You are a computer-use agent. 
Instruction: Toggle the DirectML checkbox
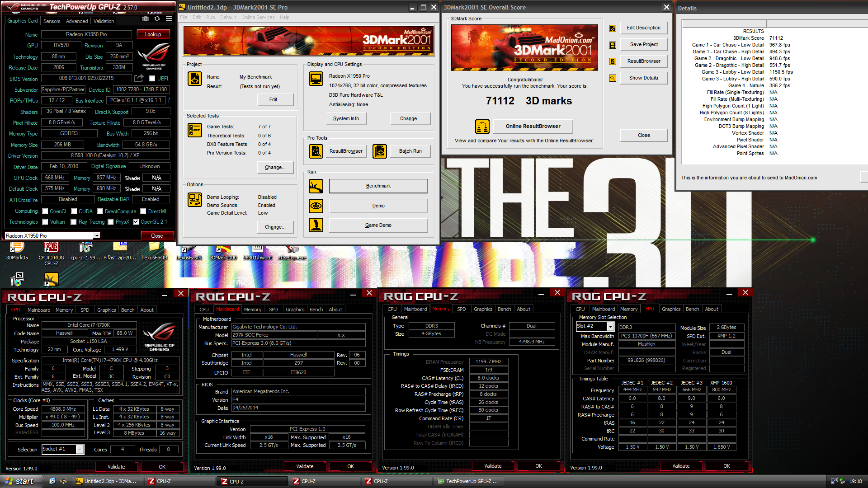(143, 211)
